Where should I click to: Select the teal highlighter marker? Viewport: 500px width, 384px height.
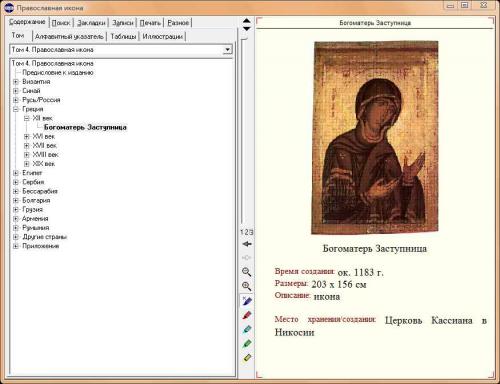247,329
